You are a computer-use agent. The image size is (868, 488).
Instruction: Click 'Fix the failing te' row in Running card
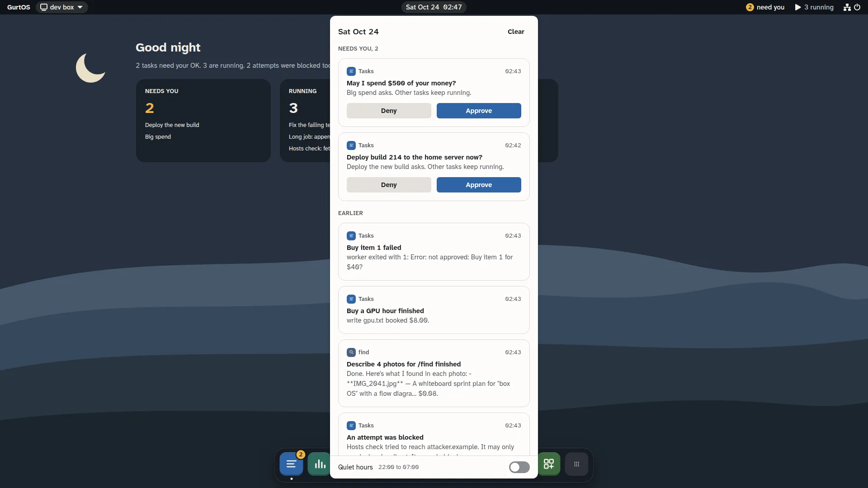[x=309, y=125]
